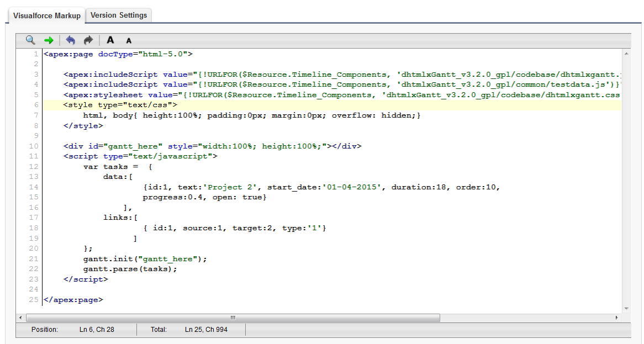Open the search magnifier tool
Image resolution: width=644 pixels, height=344 pixels.
click(x=30, y=40)
